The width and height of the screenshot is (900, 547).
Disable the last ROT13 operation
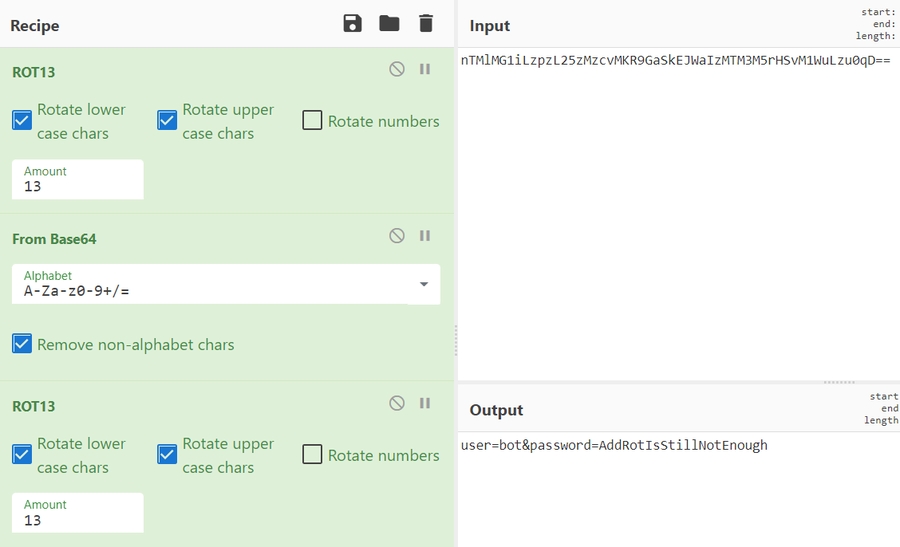pyautogui.click(x=397, y=403)
